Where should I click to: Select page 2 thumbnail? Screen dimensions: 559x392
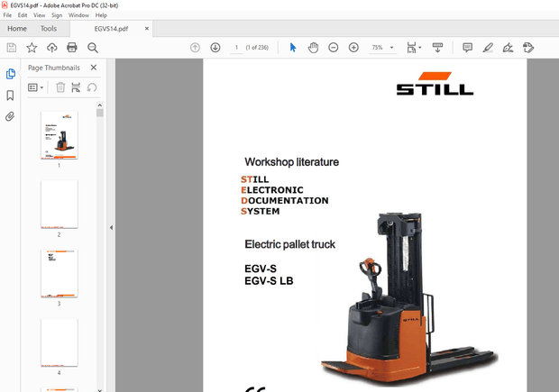[60, 205]
